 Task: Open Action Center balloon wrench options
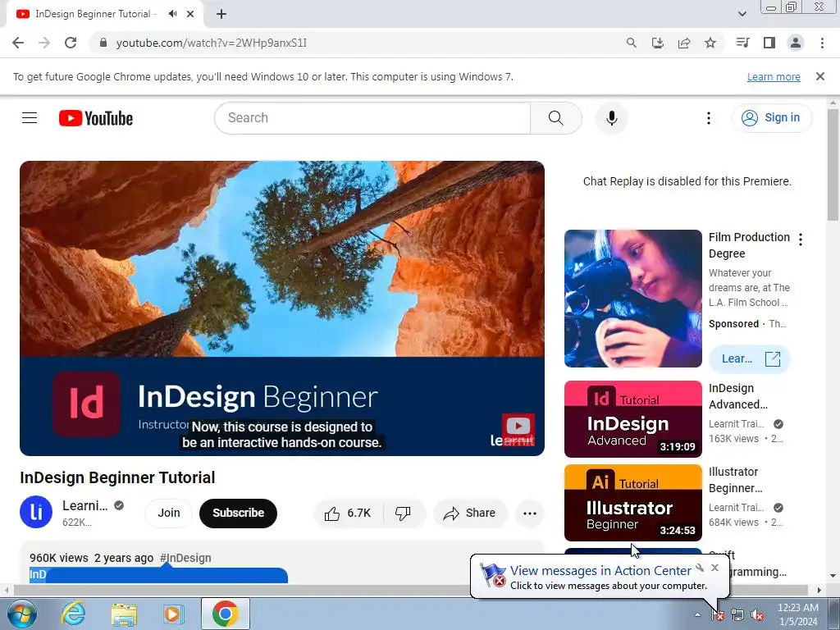(700, 568)
